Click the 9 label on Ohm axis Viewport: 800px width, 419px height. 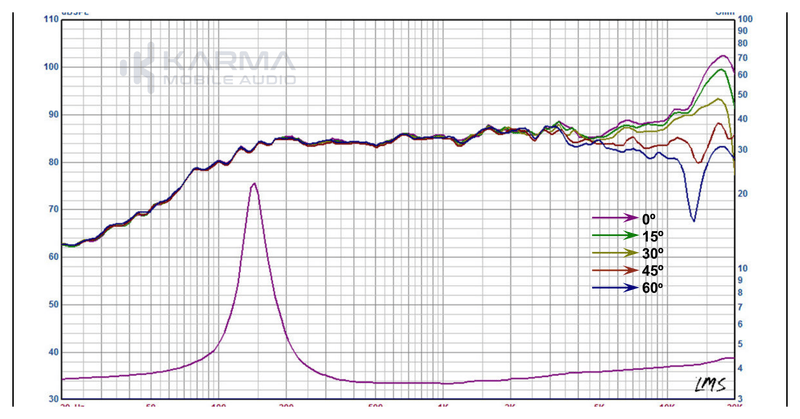(740, 280)
